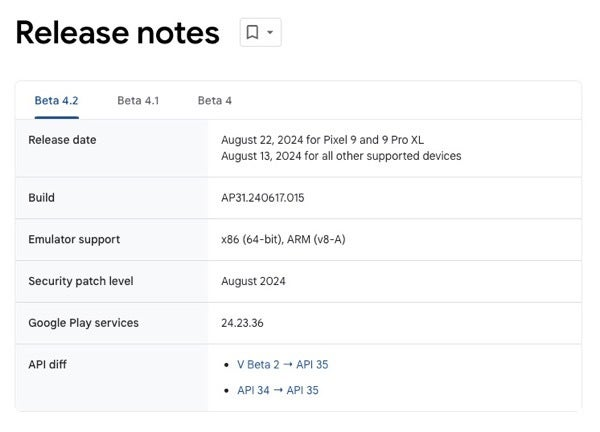Viewport: 600px width, 432px height.
Task: Click the x86 (64-bit), ARM (v8-A) text
Action: (283, 240)
